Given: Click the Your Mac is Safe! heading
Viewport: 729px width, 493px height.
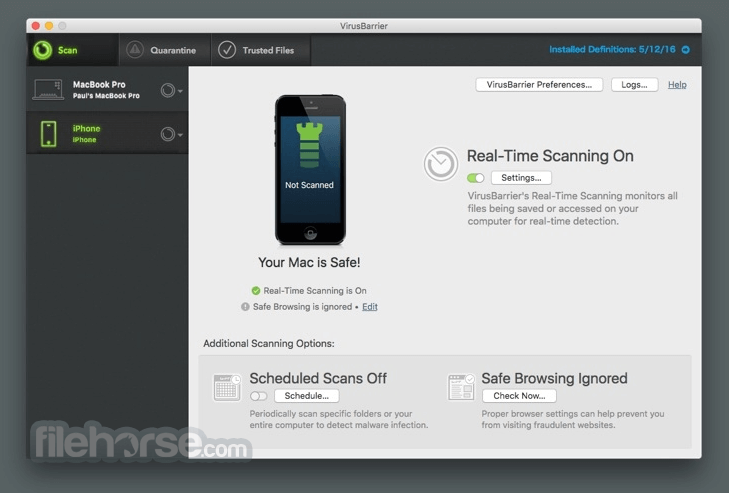Looking at the screenshot, I should pyautogui.click(x=309, y=262).
